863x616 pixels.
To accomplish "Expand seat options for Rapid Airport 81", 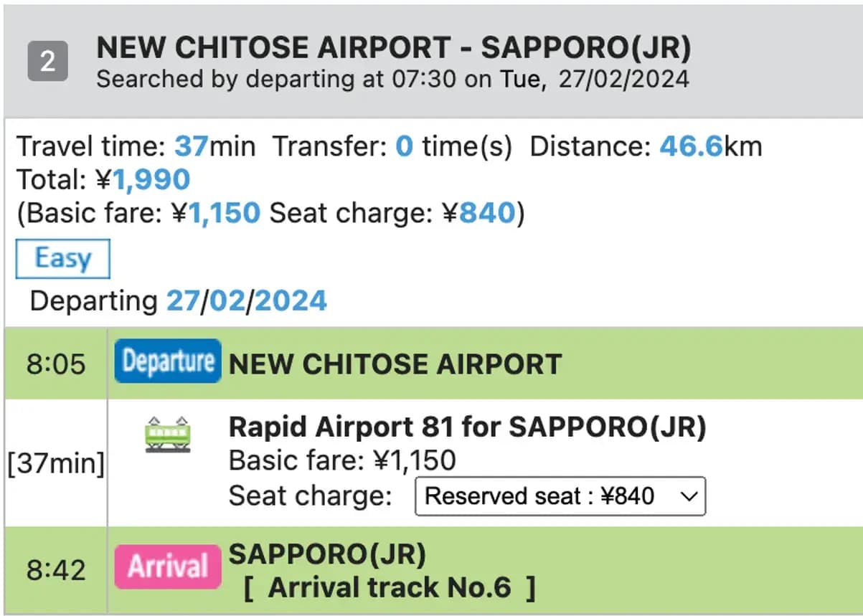I will click(560, 496).
